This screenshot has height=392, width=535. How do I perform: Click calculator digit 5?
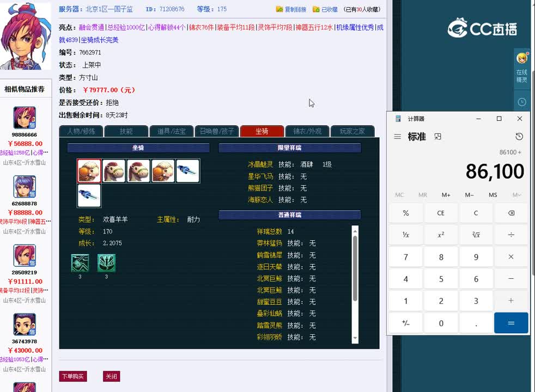pos(441,279)
